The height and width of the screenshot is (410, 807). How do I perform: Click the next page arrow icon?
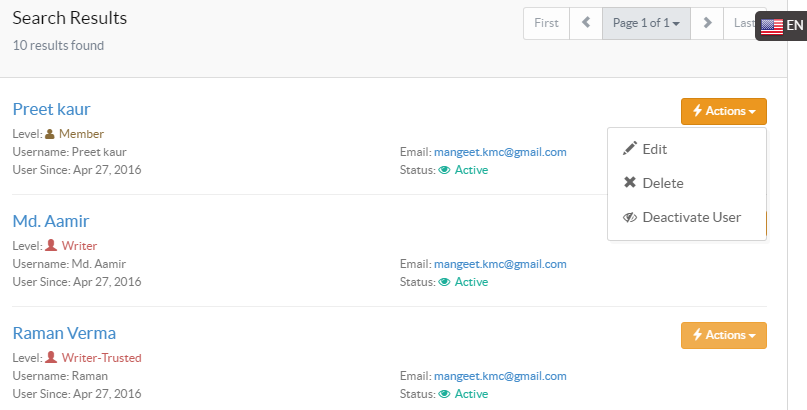(707, 23)
